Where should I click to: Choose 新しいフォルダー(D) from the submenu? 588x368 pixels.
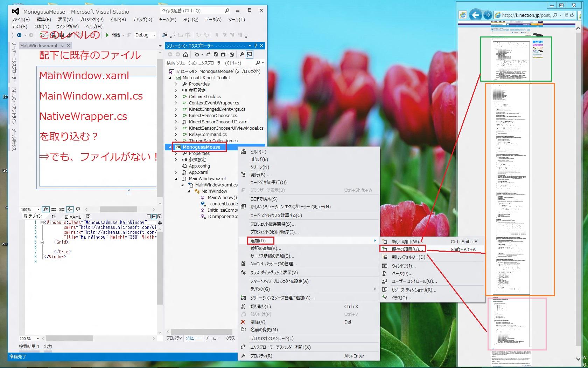432,257
